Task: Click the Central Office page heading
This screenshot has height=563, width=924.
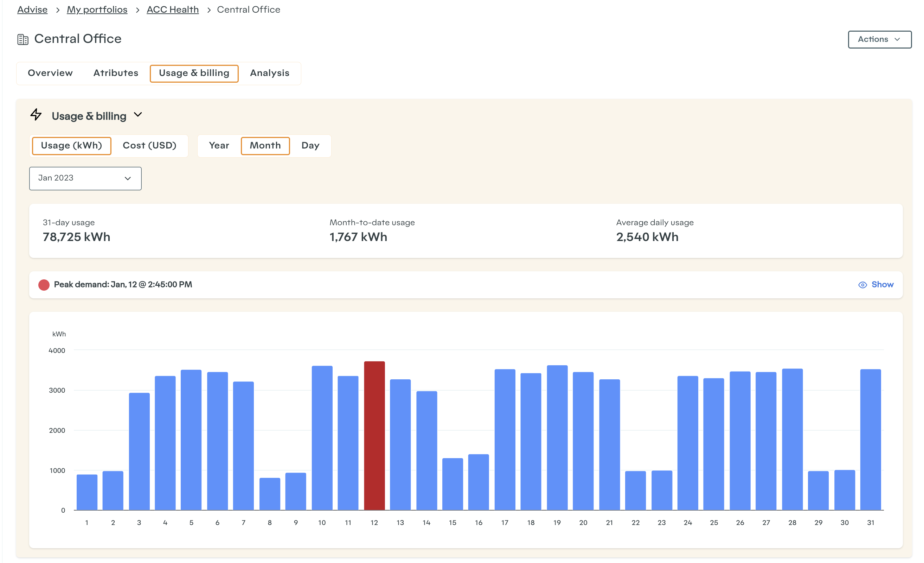Action: pos(78,39)
